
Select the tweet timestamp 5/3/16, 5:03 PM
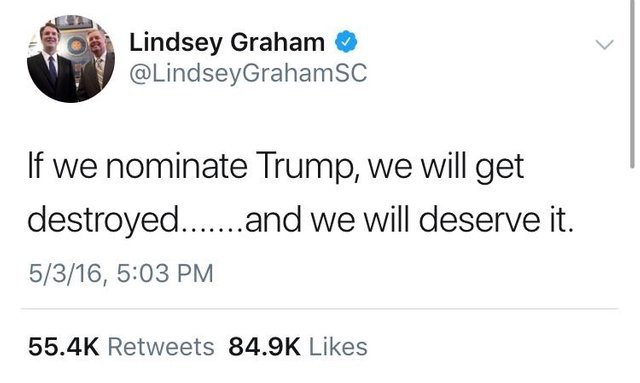[121, 273]
